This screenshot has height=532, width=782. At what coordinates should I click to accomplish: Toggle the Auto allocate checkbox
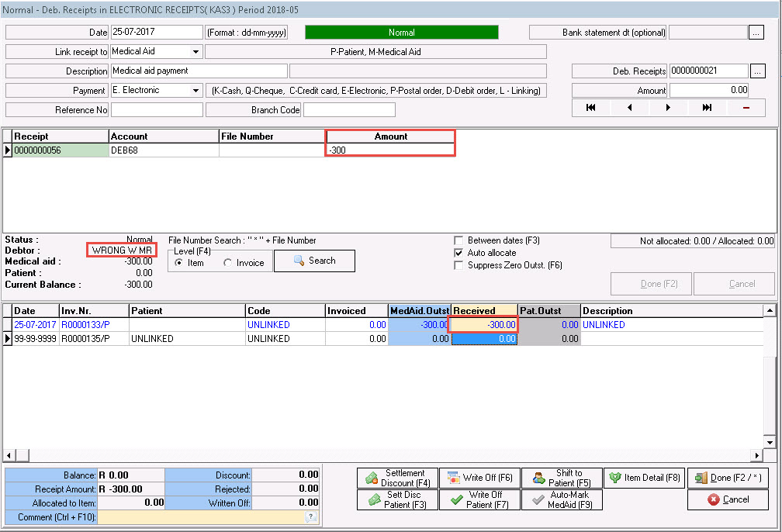(x=459, y=253)
